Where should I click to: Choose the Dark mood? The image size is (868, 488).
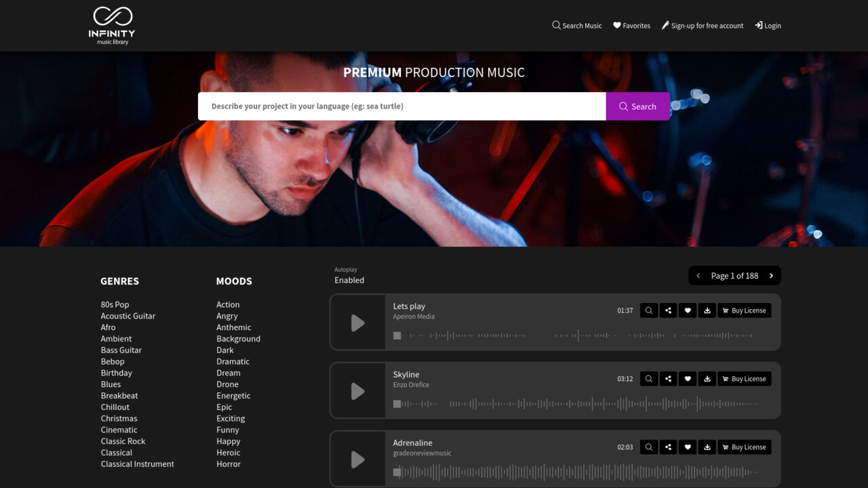click(225, 350)
